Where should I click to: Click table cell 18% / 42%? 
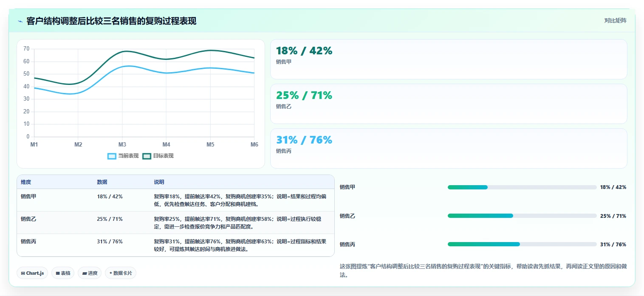110,196
